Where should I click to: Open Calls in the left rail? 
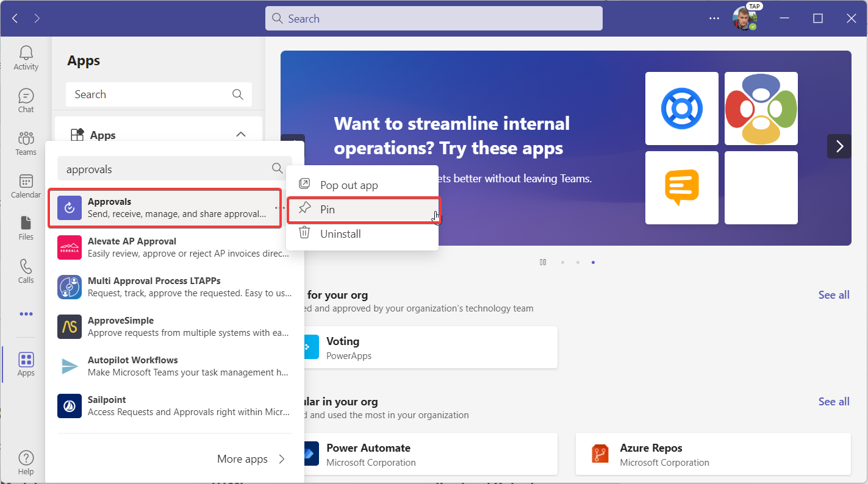[26, 271]
